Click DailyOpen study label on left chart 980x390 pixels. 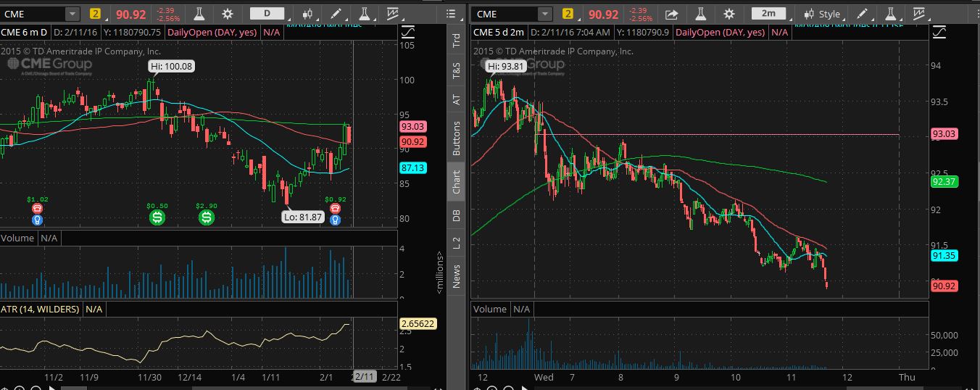212,33
